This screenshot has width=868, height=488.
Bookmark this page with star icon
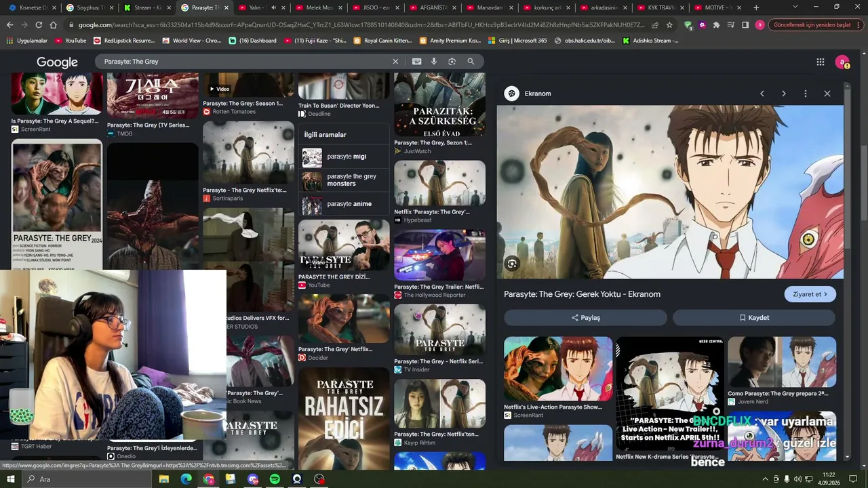coord(669,25)
